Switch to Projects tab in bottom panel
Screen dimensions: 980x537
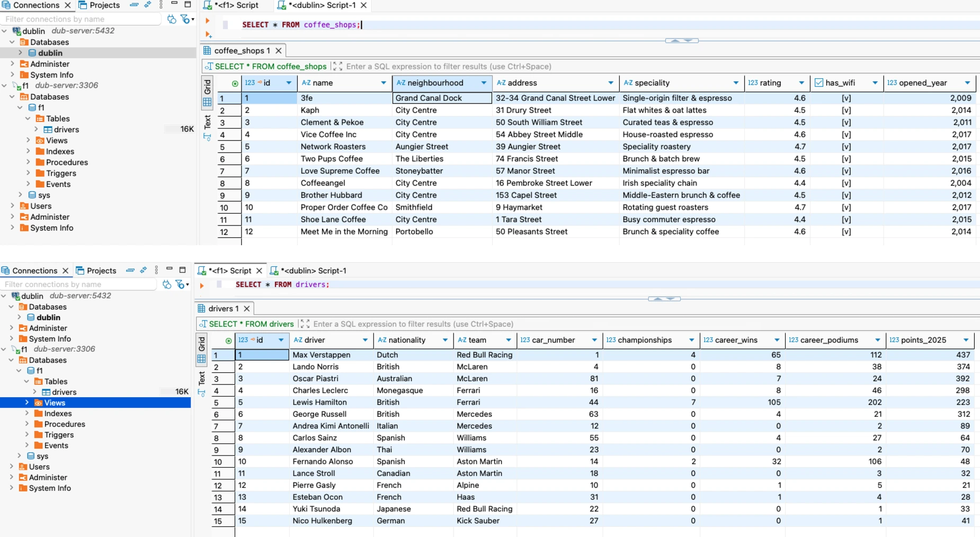pos(96,271)
